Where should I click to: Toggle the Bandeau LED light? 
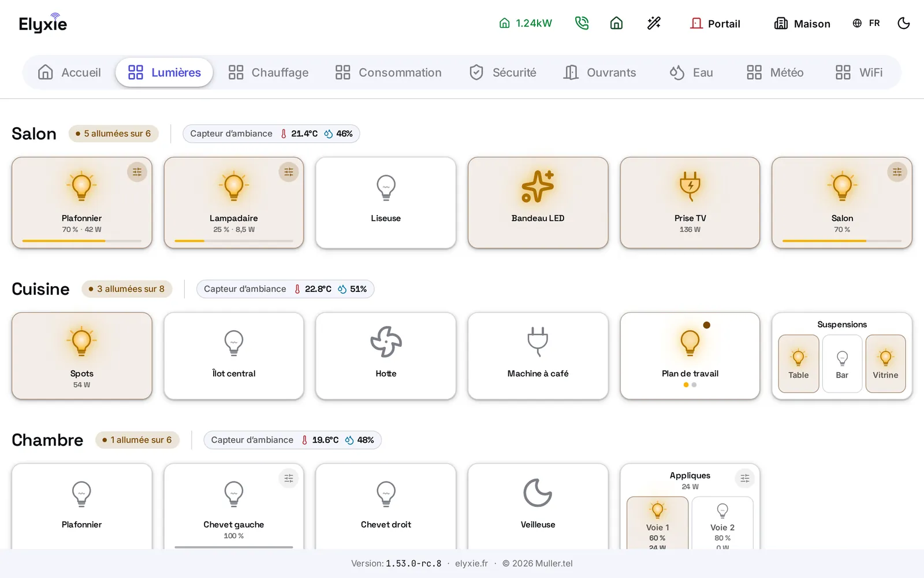[538, 203]
